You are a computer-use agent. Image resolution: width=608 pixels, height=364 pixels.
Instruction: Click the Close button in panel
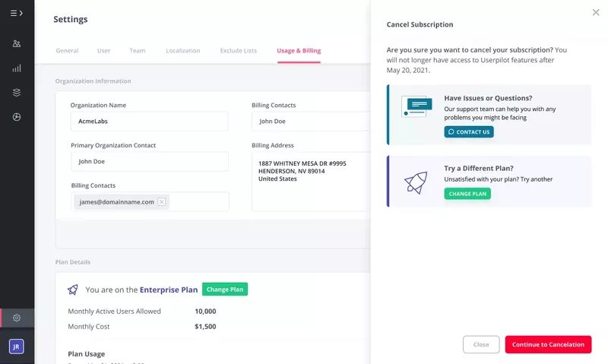tap(481, 344)
